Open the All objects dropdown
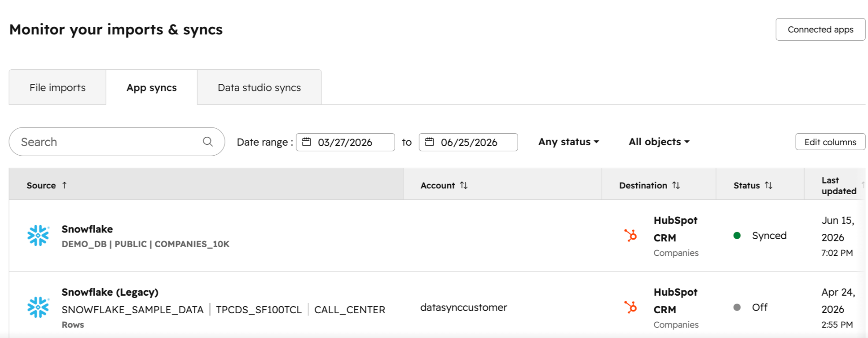The width and height of the screenshot is (868, 338). click(659, 142)
